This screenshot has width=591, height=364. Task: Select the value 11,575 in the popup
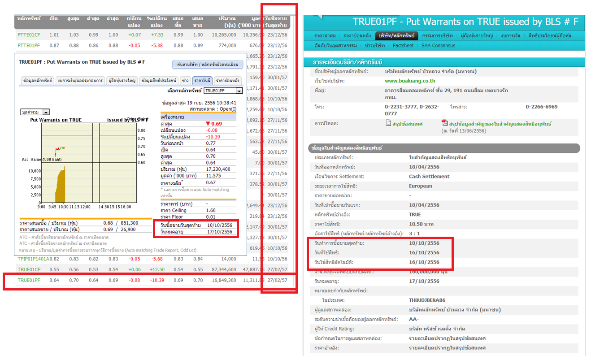(213, 176)
